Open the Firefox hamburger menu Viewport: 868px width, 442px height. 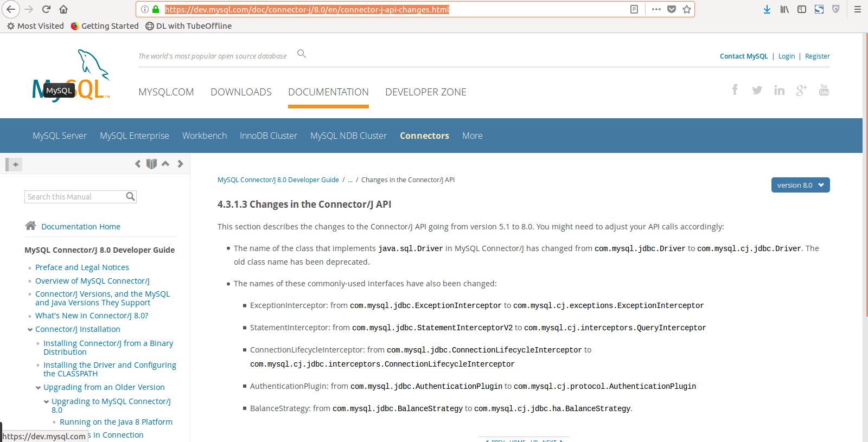(858, 9)
